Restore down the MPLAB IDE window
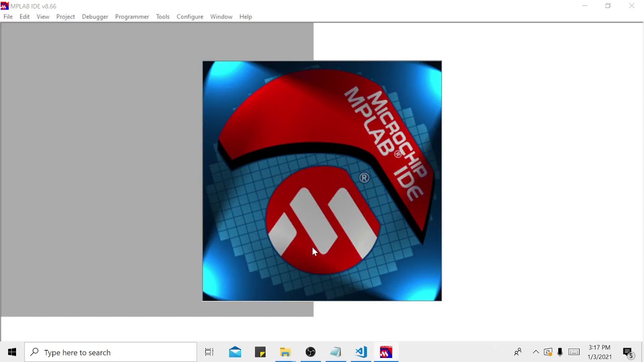The image size is (644, 362). click(608, 6)
